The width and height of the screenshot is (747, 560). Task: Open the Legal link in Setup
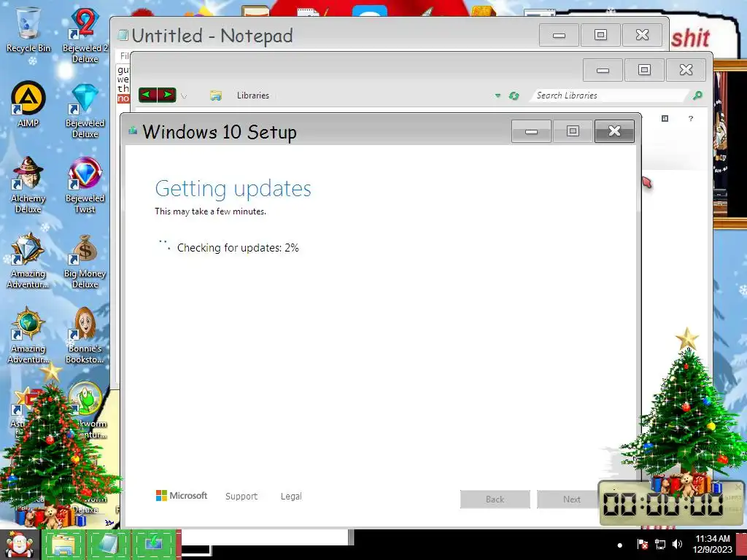click(x=291, y=496)
